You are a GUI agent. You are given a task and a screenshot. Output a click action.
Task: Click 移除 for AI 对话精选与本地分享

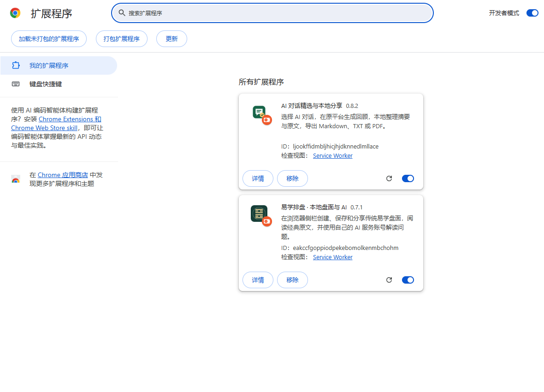[x=292, y=178]
